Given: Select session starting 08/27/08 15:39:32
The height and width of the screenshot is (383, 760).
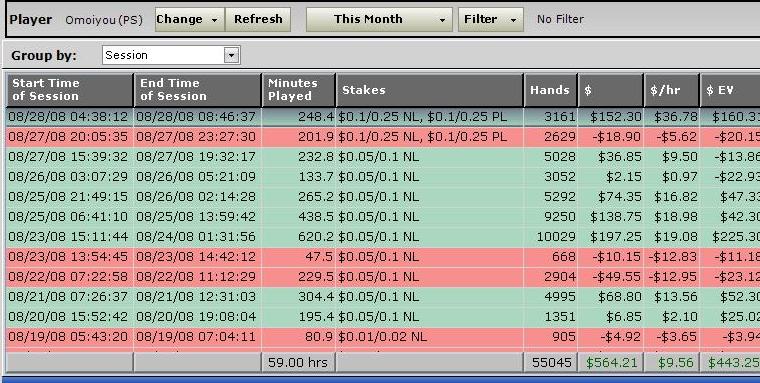Looking at the screenshot, I should coord(383,157).
